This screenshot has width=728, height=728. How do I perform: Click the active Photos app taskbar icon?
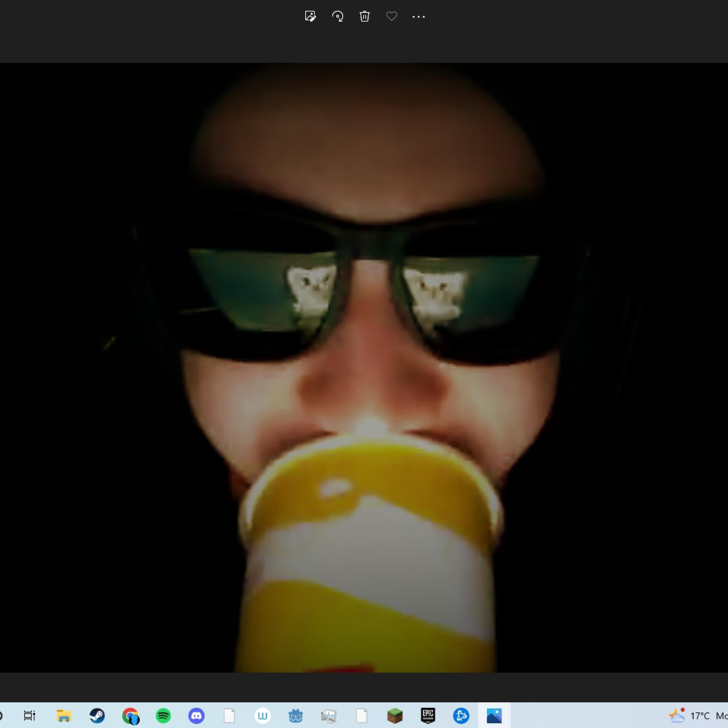(494, 715)
